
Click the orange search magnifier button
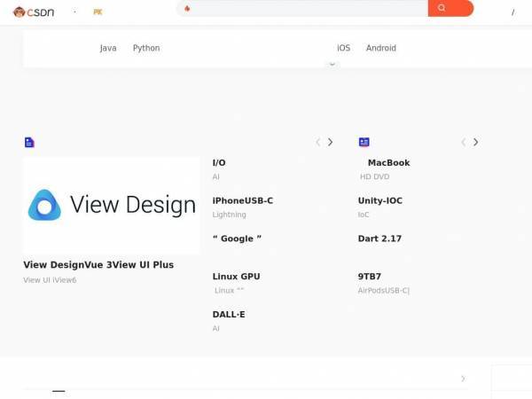coord(450,8)
